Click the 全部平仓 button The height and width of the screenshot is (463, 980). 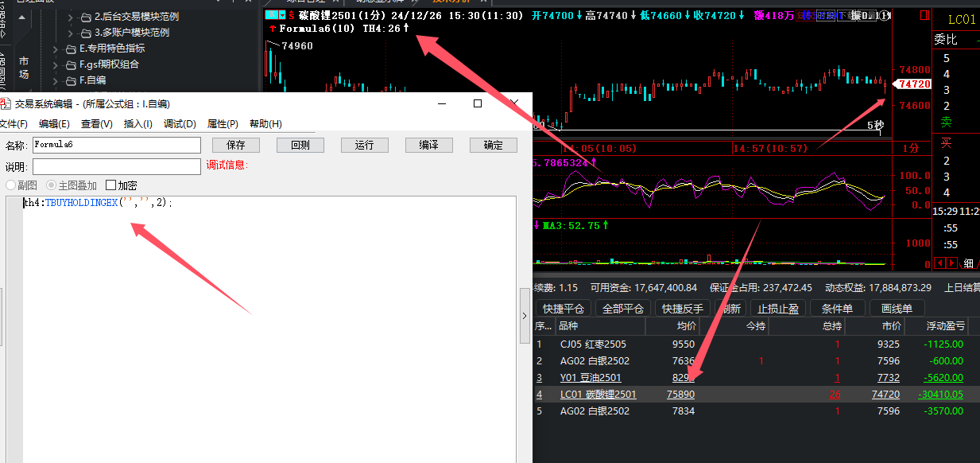click(623, 309)
